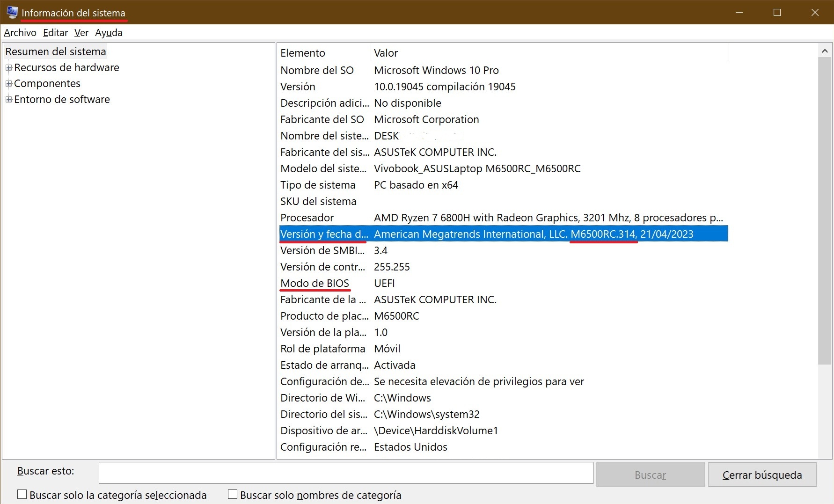834x504 pixels.
Task: Click the System Information app icon in title bar
Action: (12, 12)
